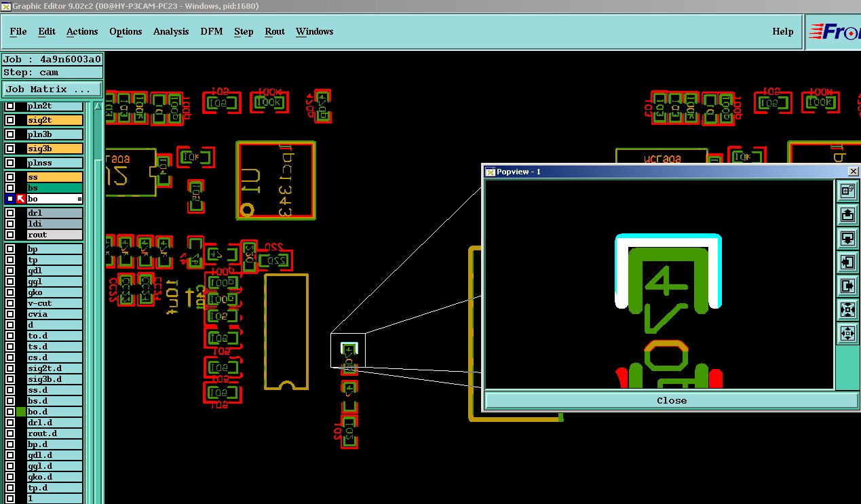Open the Actions menu
Image resolution: width=861 pixels, height=504 pixels.
(x=82, y=31)
